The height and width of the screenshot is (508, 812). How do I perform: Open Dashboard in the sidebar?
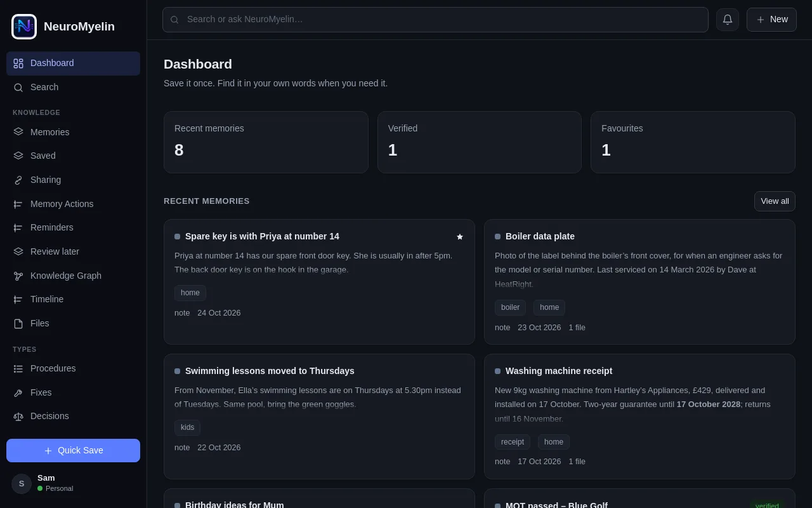(x=73, y=63)
